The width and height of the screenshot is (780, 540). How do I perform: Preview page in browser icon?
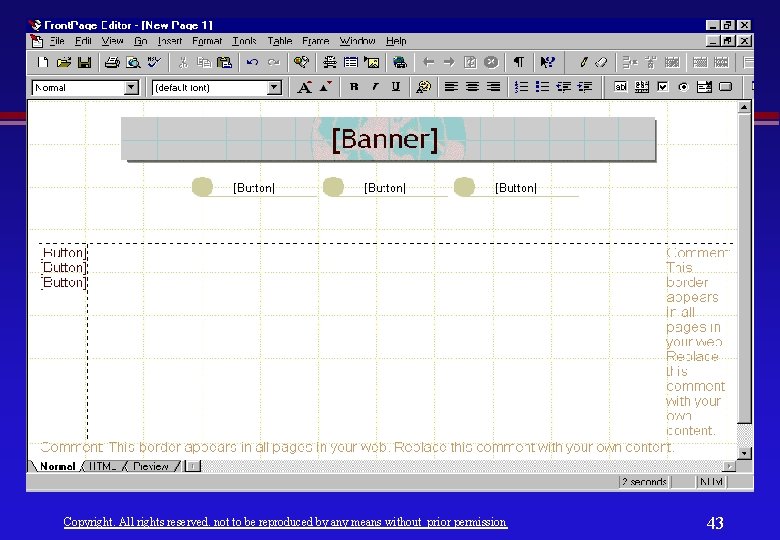[x=133, y=62]
